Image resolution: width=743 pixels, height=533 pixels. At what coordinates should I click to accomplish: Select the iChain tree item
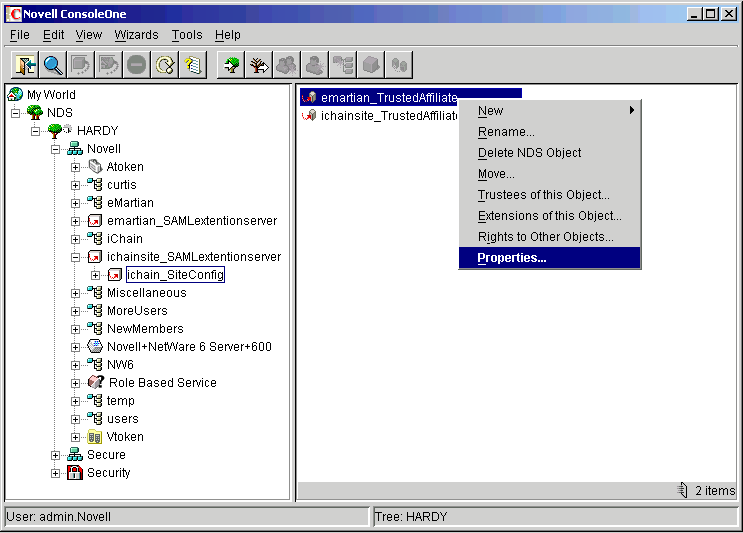[x=125, y=239]
